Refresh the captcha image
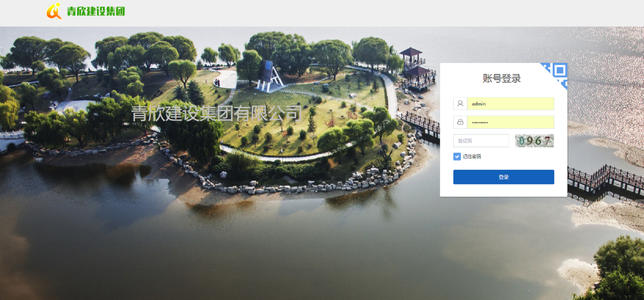The image size is (644, 300). pos(534,141)
